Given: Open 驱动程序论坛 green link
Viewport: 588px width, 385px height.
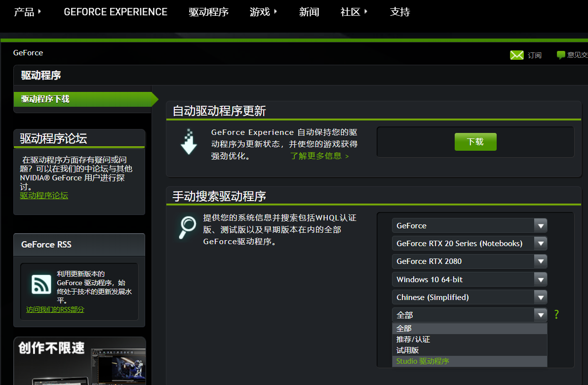Looking at the screenshot, I should (44, 196).
